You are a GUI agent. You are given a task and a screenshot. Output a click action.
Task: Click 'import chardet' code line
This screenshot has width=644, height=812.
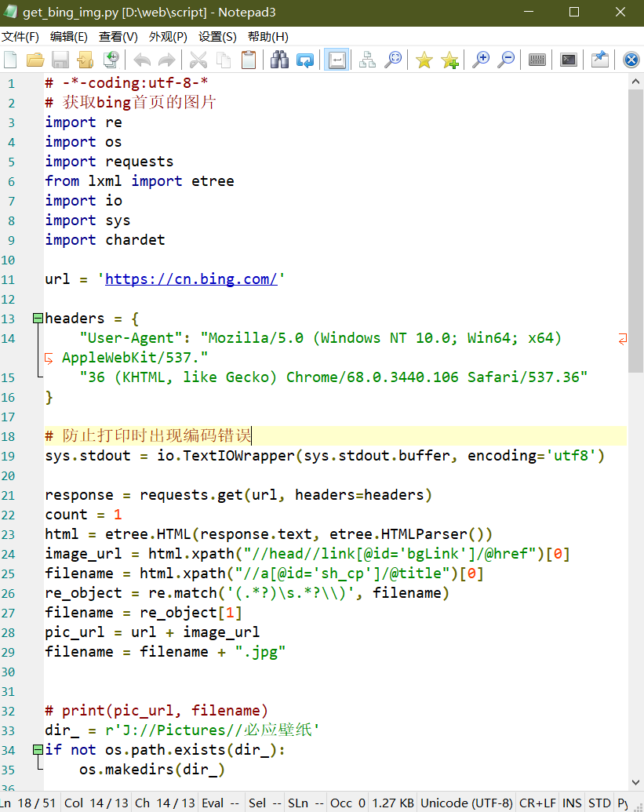coord(105,240)
